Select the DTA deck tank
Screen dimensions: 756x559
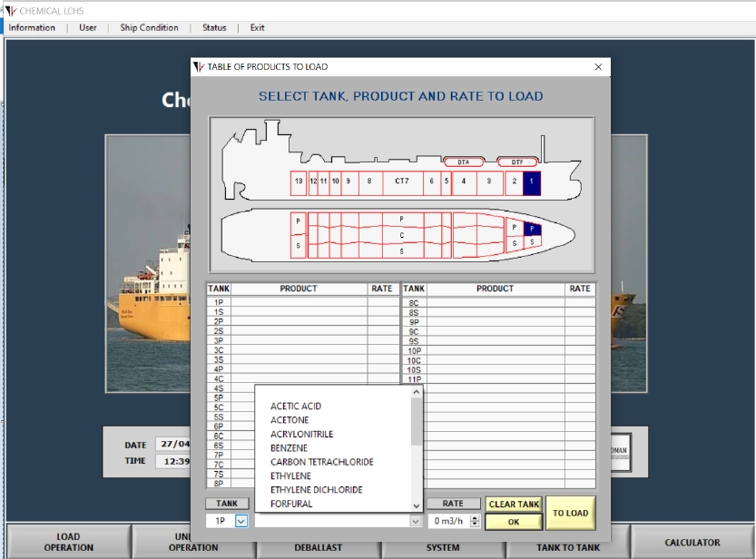click(x=463, y=162)
